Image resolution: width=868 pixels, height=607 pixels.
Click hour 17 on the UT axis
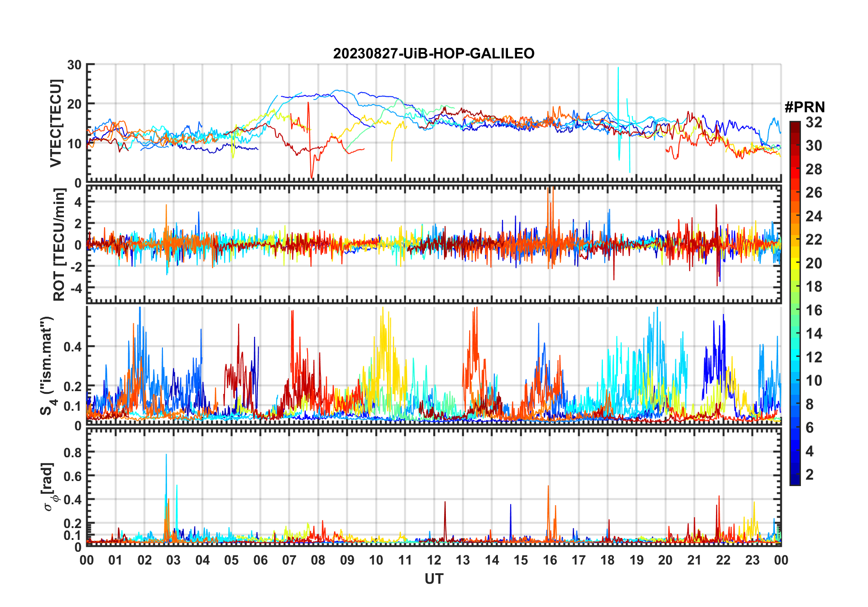(x=579, y=560)
